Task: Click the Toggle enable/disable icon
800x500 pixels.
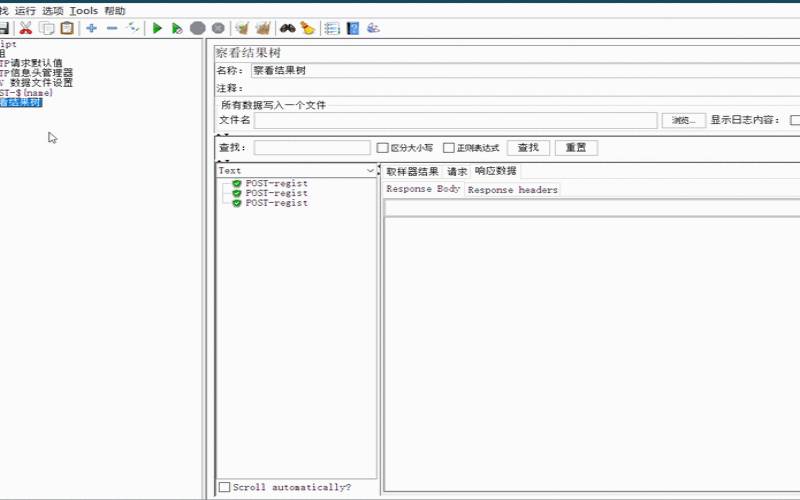Action: 133,28
